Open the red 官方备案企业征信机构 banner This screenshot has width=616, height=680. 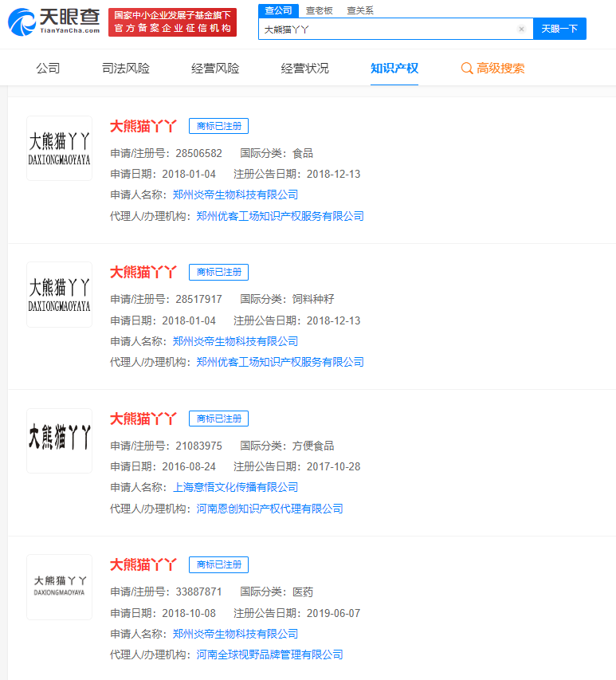pos(173,22)
